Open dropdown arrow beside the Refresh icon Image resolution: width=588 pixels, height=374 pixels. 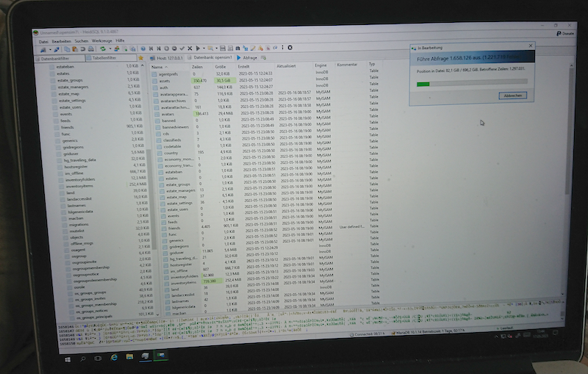[x=109, y=48]
